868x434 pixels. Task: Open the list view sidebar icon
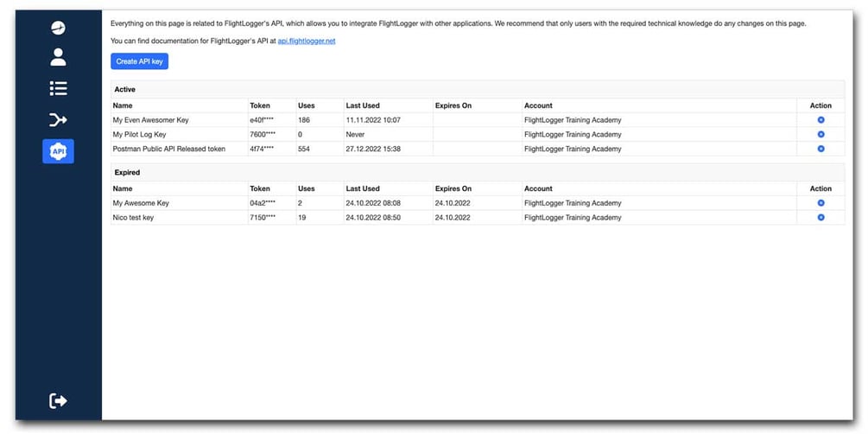58,88
